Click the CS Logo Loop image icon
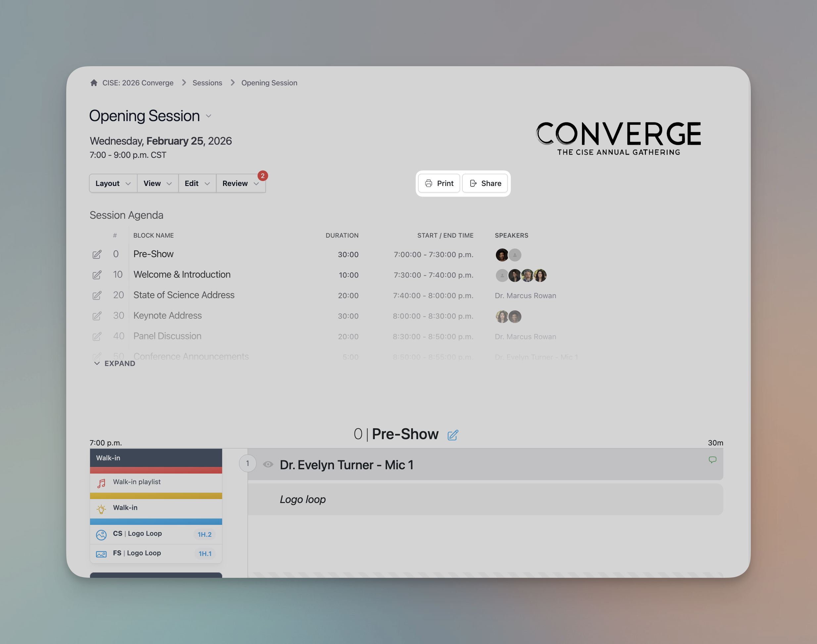This screenshot has width=817, height=644. [x=101, y=535]
